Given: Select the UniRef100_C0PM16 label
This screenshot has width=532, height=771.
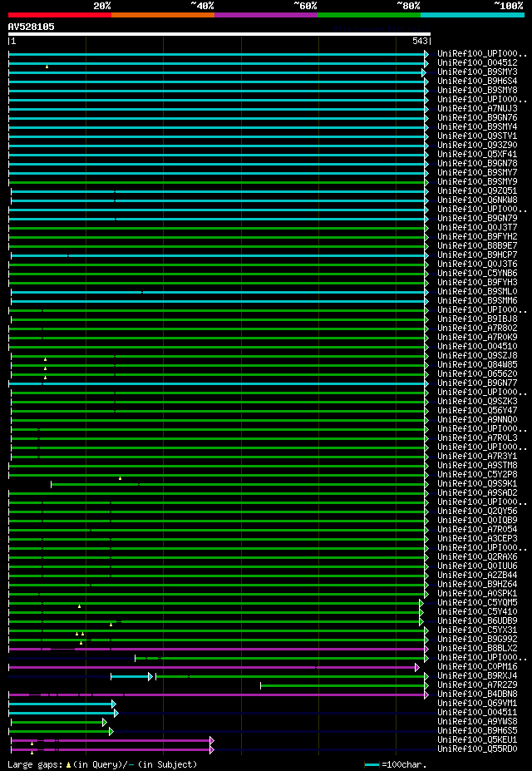Looking at the screenshot, I should pos(477,667).
